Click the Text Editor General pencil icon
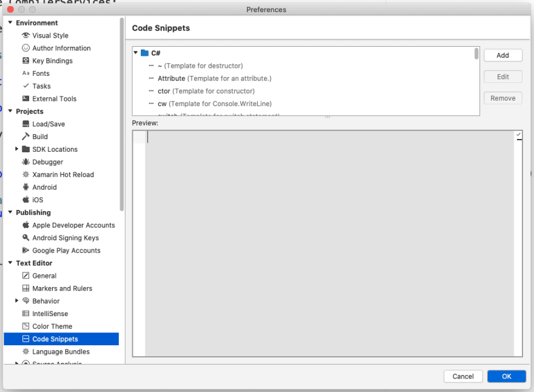The image size is (534, 392). click(x=25, y=275)
